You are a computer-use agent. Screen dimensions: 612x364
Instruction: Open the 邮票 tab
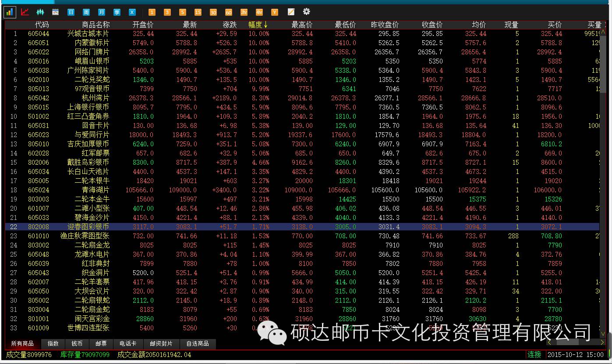click(x=101, y=344)
